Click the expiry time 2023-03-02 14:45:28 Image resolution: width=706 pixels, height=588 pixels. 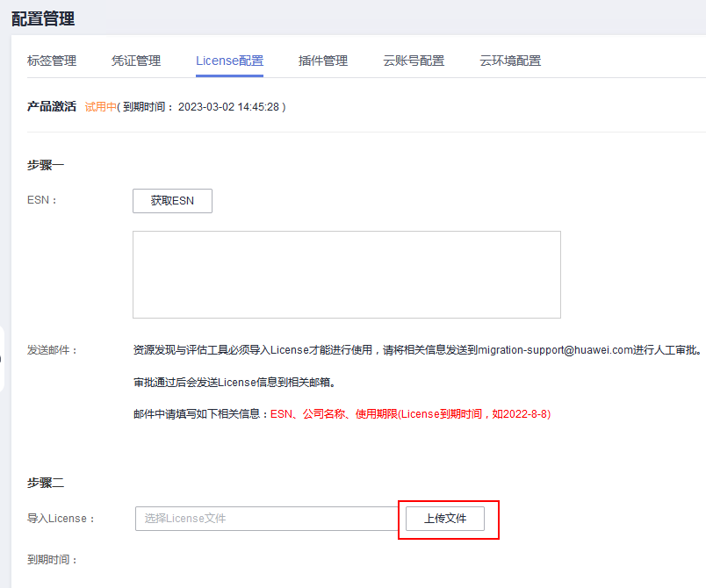pos(228,107)
